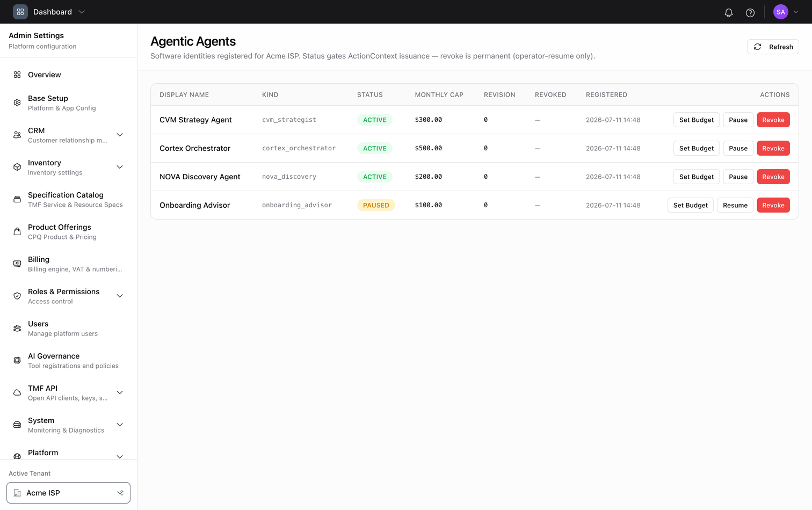Click the Dashboard grid icon
The width and height of the screenshot is (812, 510).
[x=20, y=12]
